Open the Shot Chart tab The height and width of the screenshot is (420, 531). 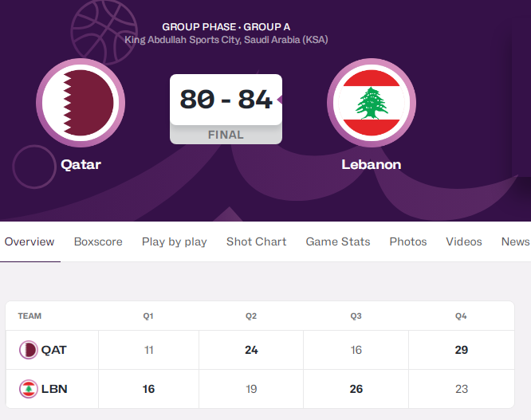tap(257, 241)
